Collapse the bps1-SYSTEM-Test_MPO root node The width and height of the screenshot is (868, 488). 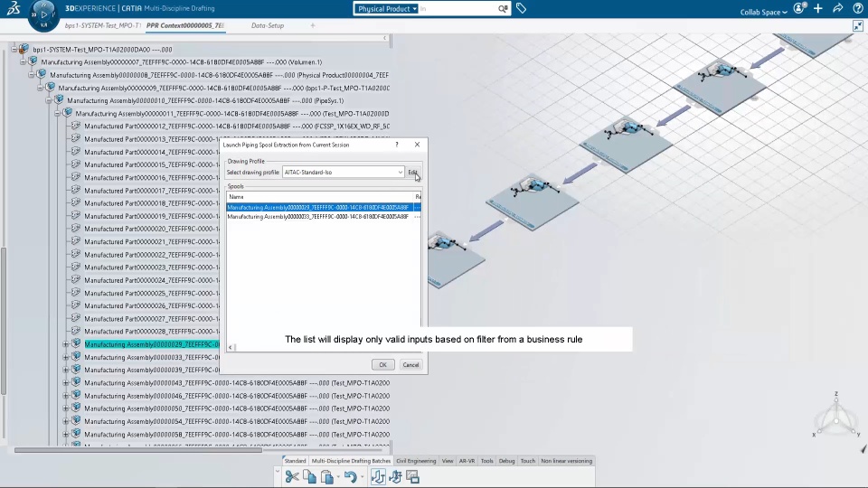(14, 49)
